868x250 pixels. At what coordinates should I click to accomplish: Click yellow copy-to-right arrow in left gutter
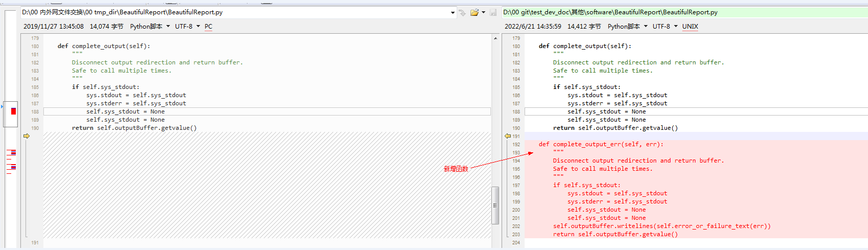click(27, 136)
